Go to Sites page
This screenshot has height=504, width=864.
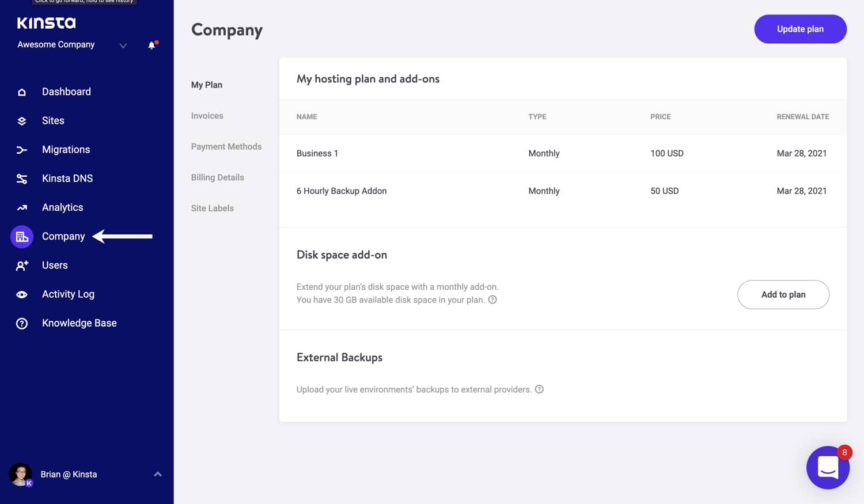(x=53, y=120)
